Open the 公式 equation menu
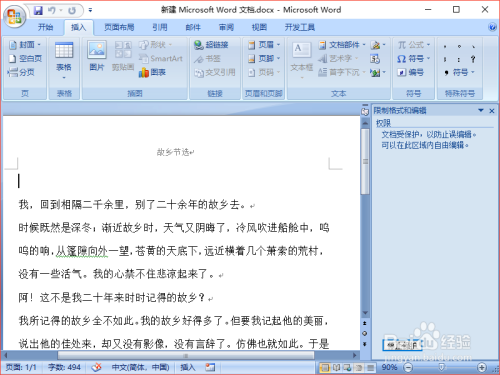 [x=414, y=45]
